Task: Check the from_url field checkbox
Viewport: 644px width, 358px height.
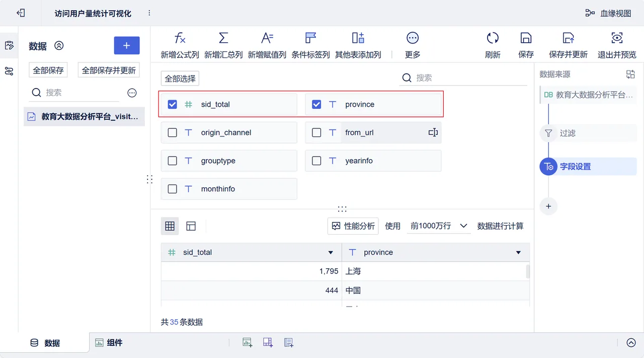Action: (x=316, y=132)
